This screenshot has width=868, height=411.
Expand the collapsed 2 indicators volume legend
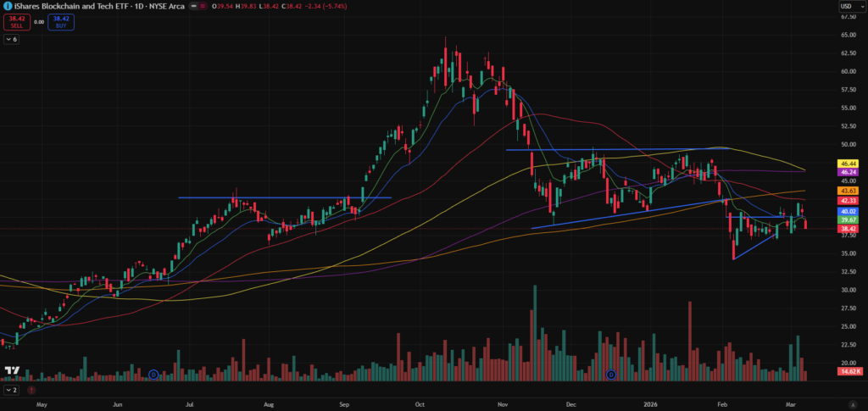[11, 391]
